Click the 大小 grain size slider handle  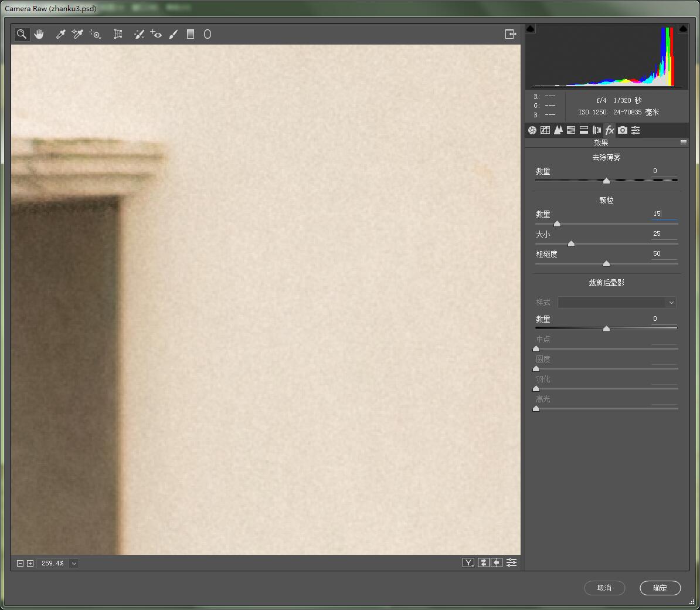click(x=572, y=244)
